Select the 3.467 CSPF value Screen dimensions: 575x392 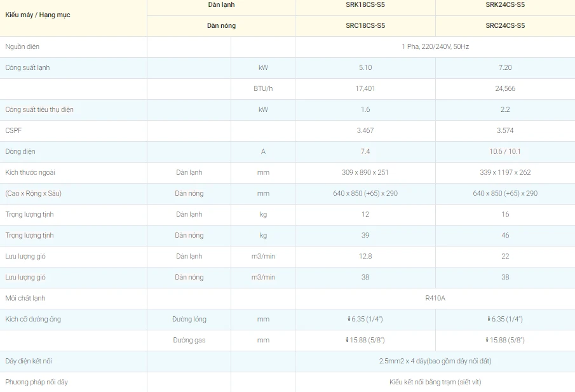(x=365, y=130)
